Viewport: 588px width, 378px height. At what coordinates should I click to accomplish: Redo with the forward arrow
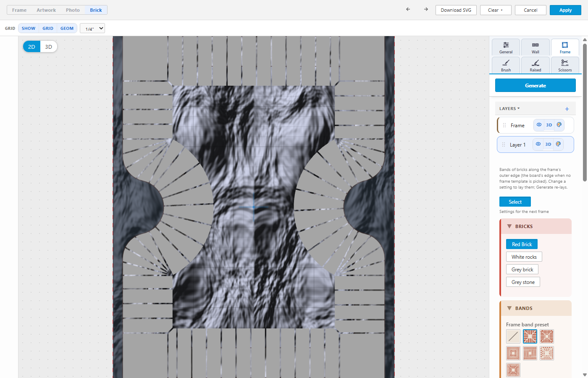tap(426, 9)
